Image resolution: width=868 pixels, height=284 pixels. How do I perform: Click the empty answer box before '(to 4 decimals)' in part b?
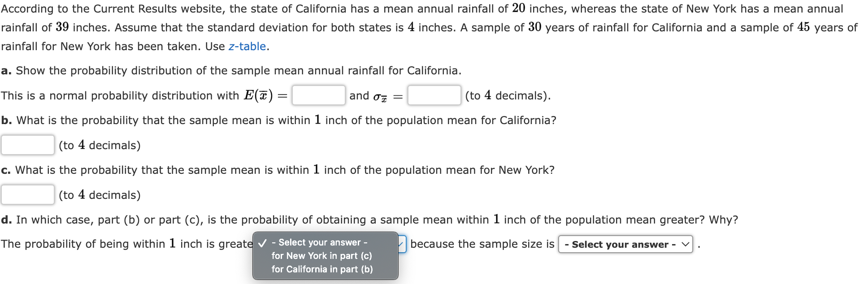(27, 145)
